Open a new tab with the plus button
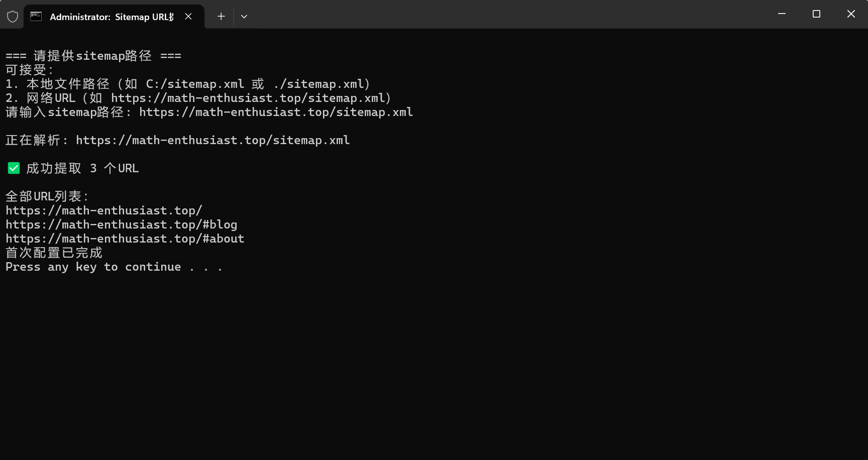This screenshot has height=460, width=868. [x=221, y=17]
